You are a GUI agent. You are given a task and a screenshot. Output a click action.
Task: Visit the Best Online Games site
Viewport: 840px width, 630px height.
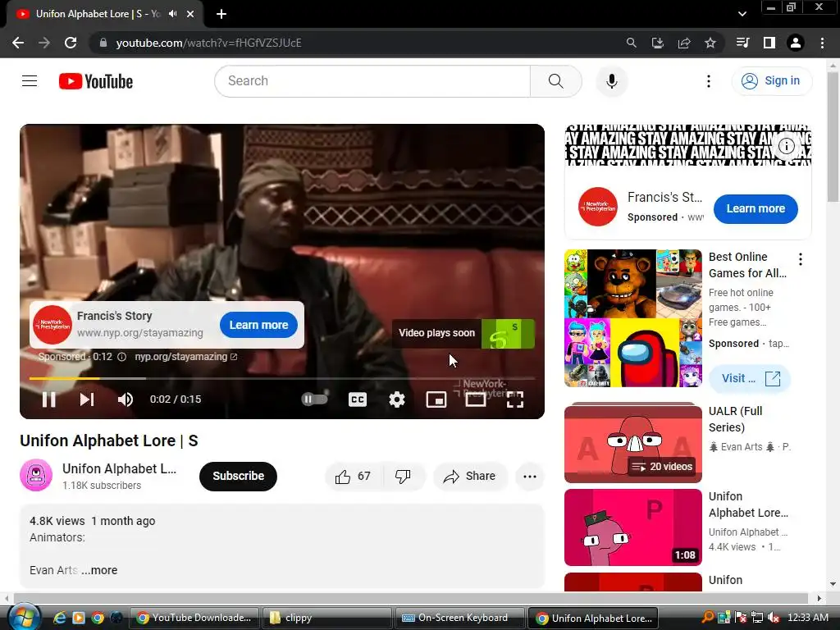coord(750,379)
